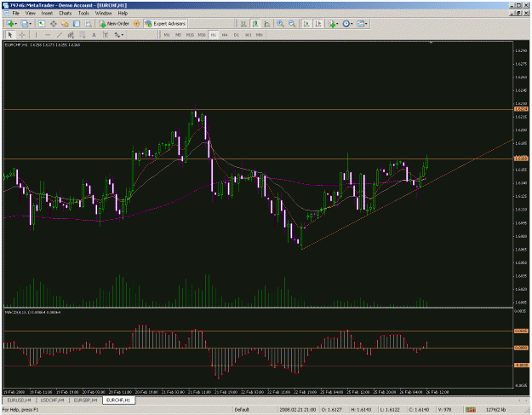Select the text 'A' drawing tool
The image size is (532, 415).
[94, 35]
